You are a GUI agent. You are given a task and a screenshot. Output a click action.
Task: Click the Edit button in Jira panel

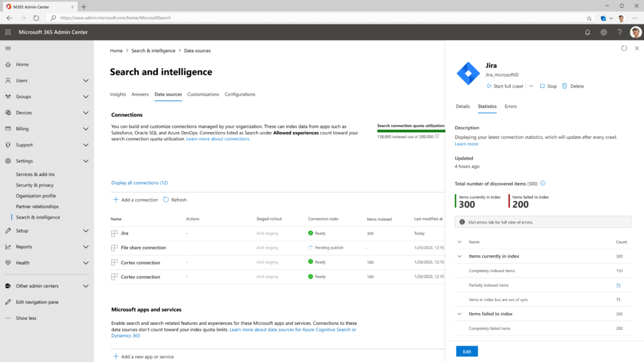(x=467, y=351)
